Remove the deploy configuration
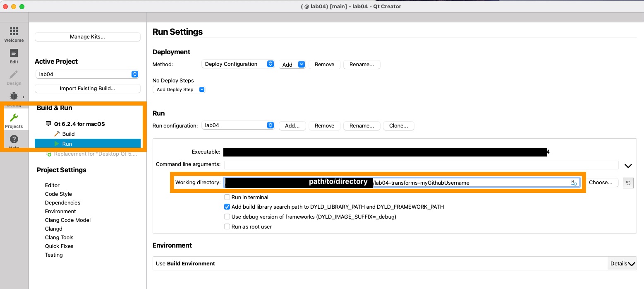Image resolution: width=644 pixels, height=289 pixels. coord(325,65)
